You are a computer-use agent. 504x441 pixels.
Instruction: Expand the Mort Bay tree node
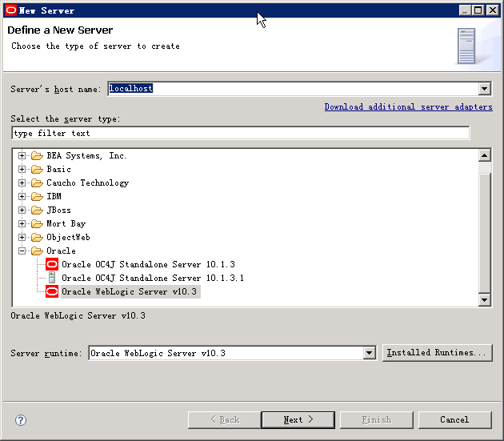[22, 224]
